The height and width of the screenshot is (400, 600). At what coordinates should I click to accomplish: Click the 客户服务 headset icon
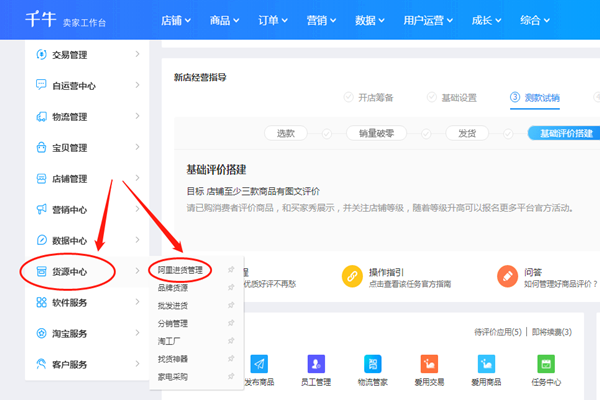(41, 364)
